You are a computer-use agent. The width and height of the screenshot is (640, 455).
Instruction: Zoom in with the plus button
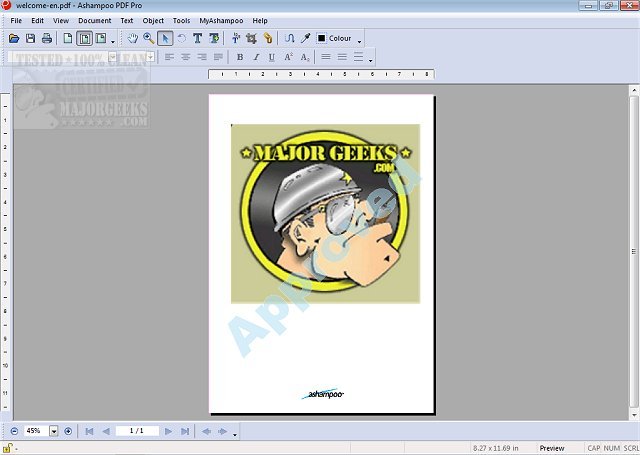point(68,431)
